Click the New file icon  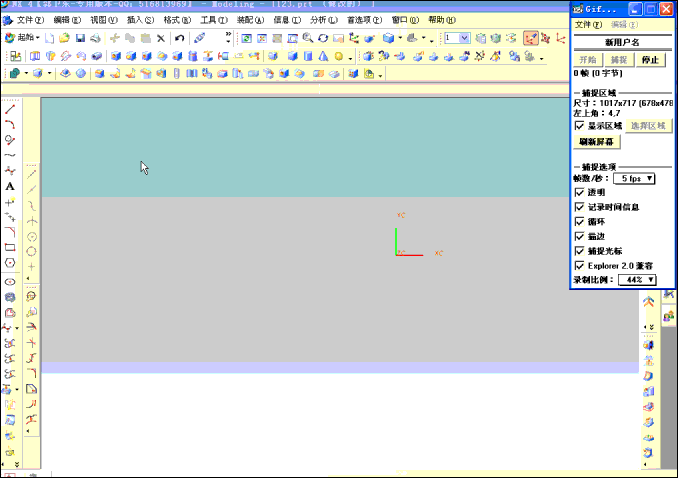coord(49,38)
